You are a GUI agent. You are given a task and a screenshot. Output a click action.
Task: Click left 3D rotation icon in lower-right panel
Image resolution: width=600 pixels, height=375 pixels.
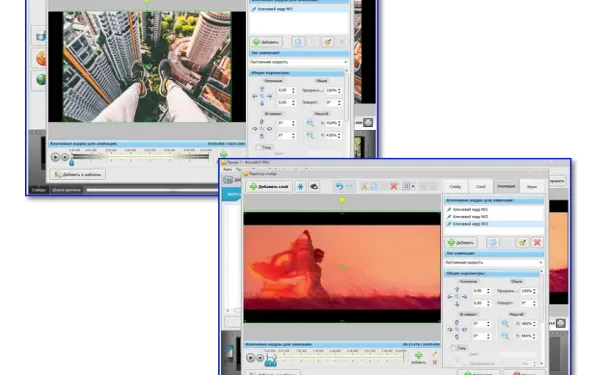[450, 329]
